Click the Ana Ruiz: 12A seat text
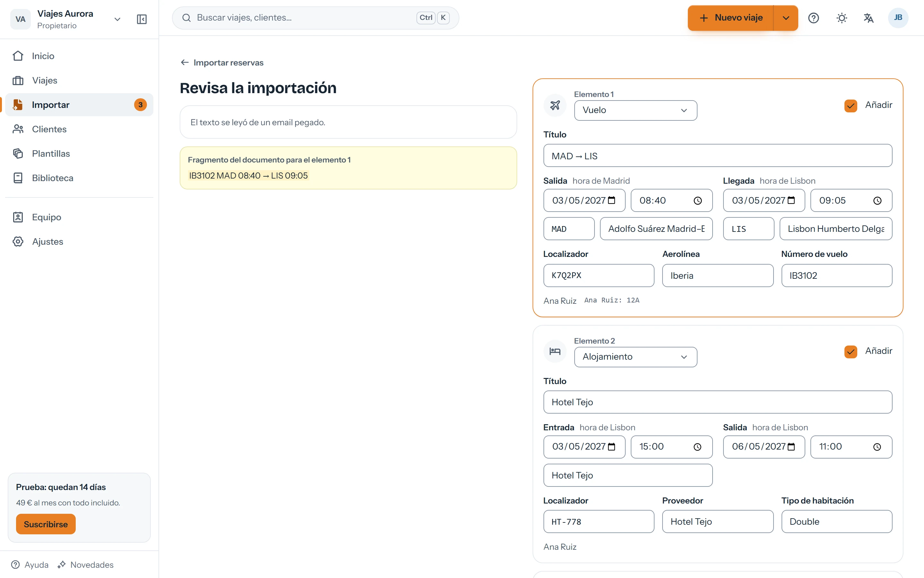 [612, 301]
